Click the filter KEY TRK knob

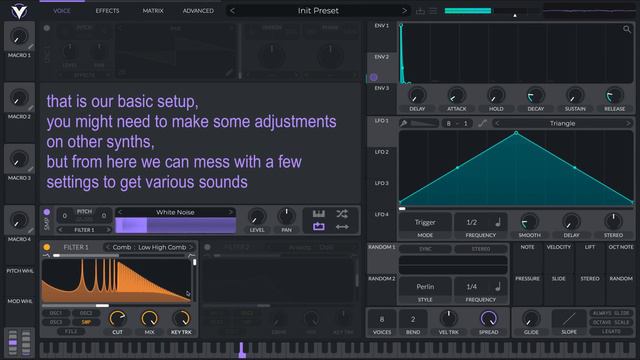click(x=181, y=318)
